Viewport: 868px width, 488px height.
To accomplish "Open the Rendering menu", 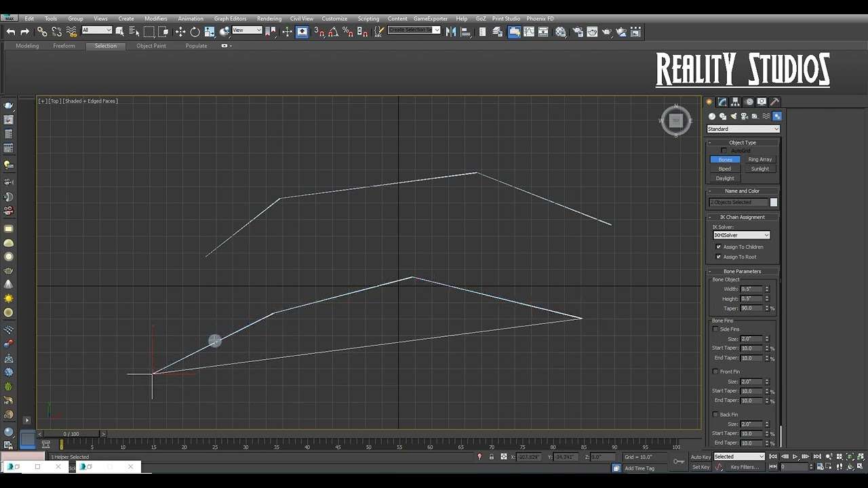I will tap(269, 18).
